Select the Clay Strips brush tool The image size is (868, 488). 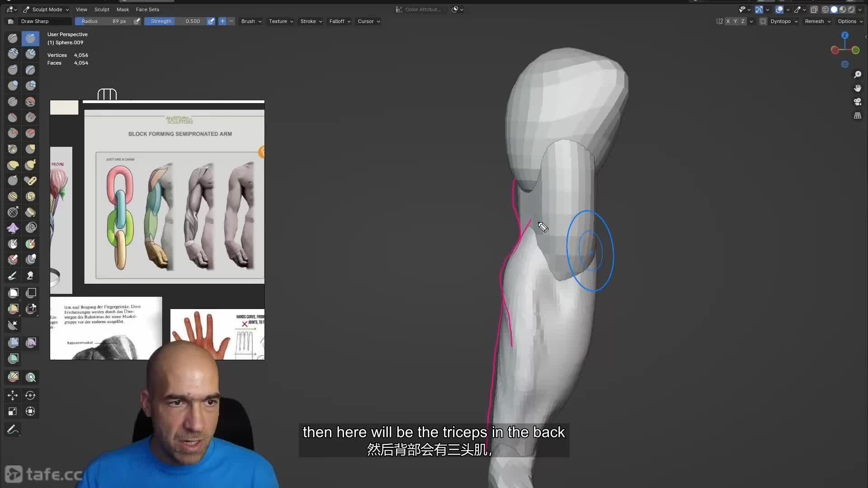pyautogui.click(x=30, y=54)
